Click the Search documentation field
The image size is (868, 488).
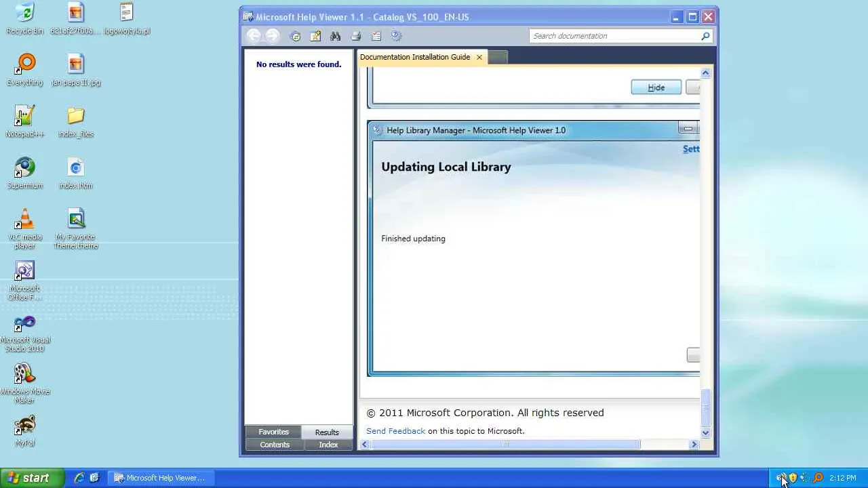pos(614,36)
